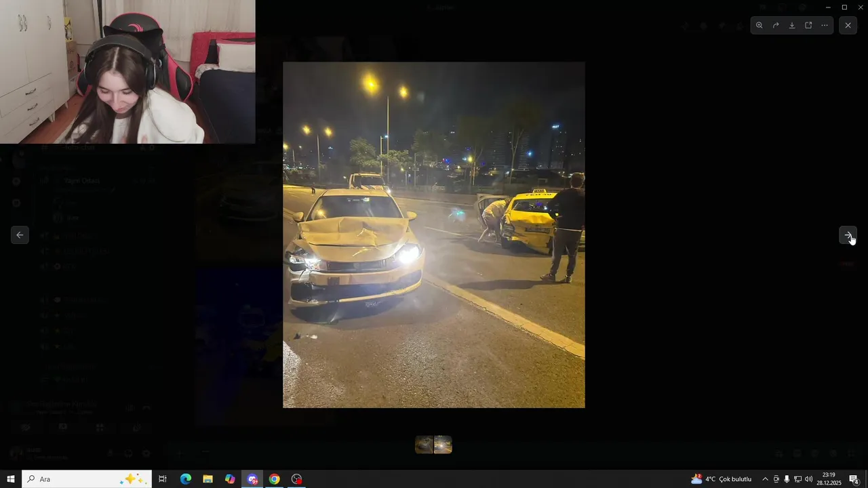Go to the previous image arrow

pos(20,235)
